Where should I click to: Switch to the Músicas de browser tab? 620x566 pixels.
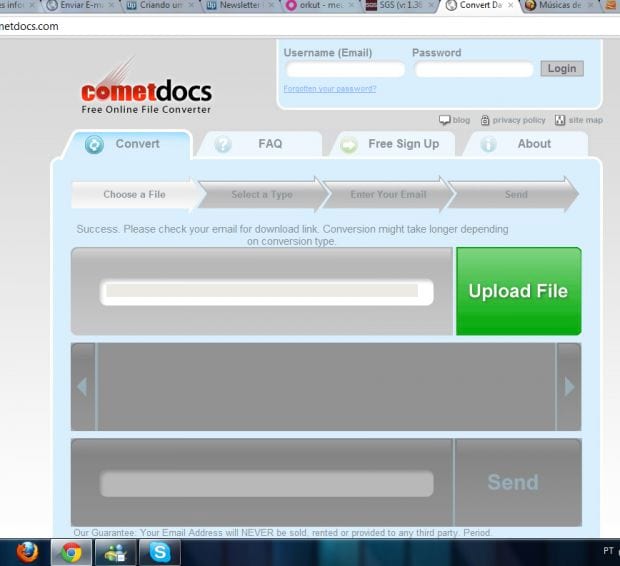click(560, 6)
